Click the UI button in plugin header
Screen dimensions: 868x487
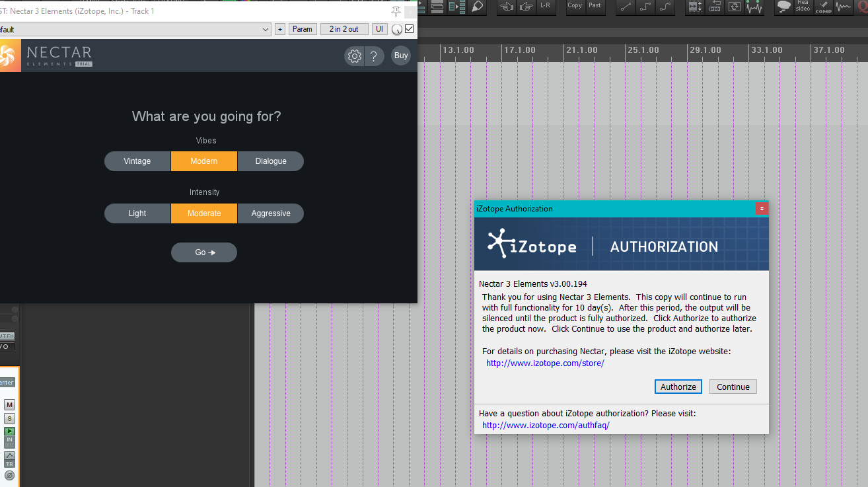(x=380, y=29)
